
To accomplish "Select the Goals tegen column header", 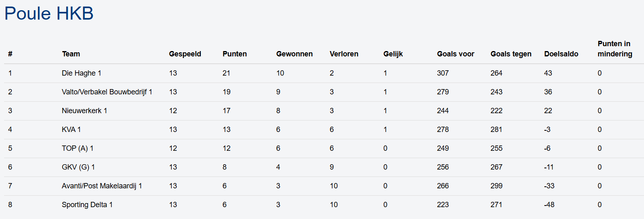I will click(x=511, y=54).
